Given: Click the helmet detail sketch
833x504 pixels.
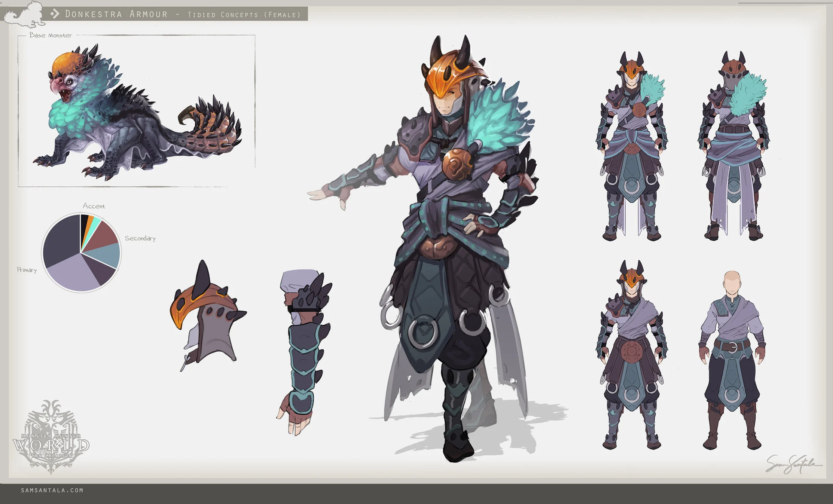Looking at the screenshot, I should (x=208, y=315).
